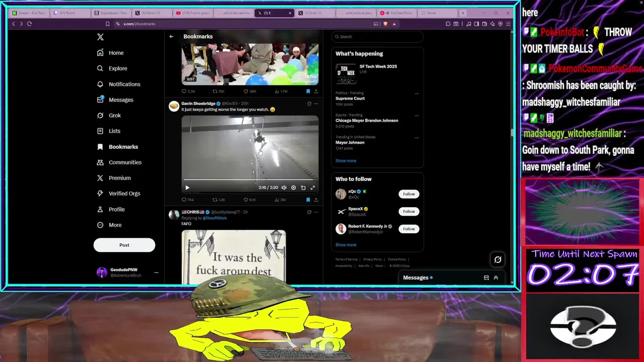Switch to the Twitch browser tab
The height and width of the screenshot is (362, 644).
point(70,13)
